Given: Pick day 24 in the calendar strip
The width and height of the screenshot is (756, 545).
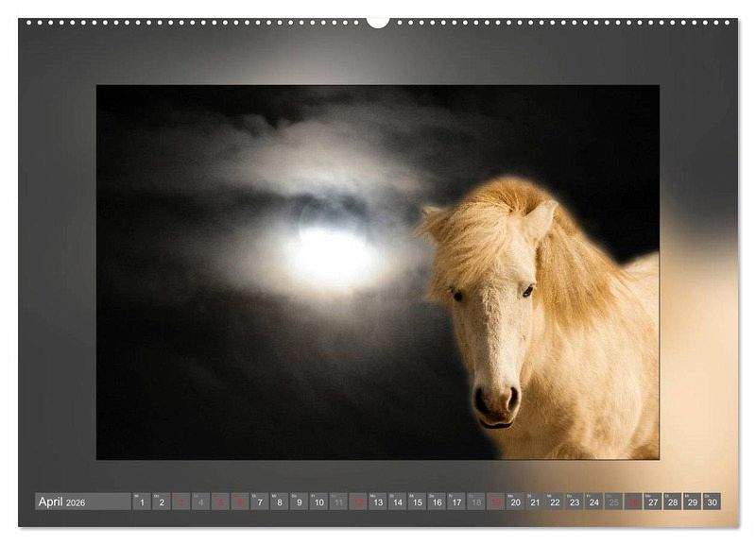Looking at the screenshot, I should [593, 502].
